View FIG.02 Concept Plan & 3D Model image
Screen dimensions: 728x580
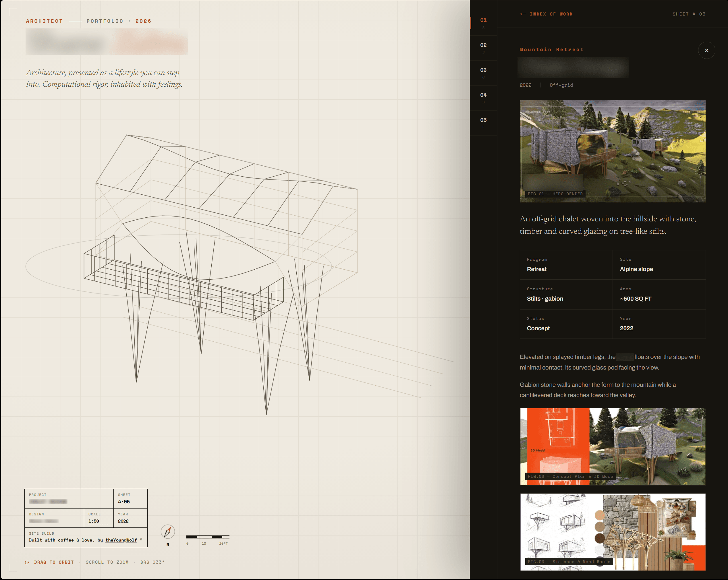613,447
